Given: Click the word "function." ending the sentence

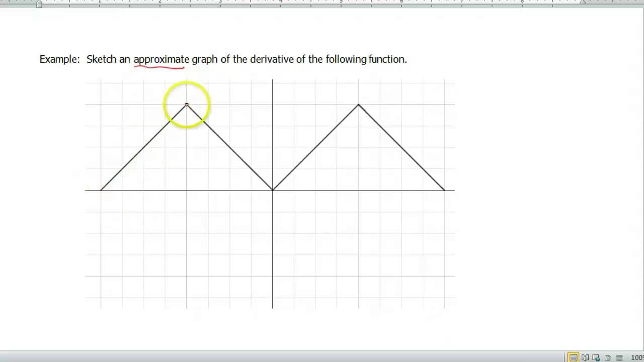Looking at the screenshot, I should click(387, 59).
